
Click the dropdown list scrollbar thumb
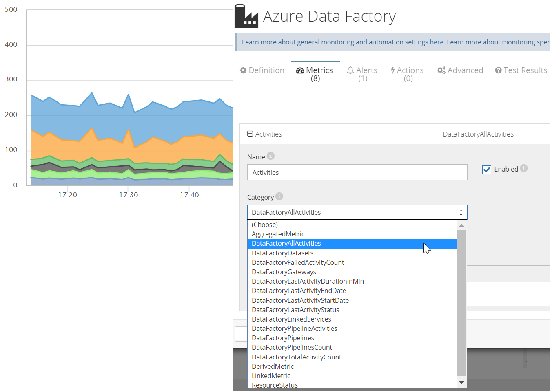tap(461, 303)
